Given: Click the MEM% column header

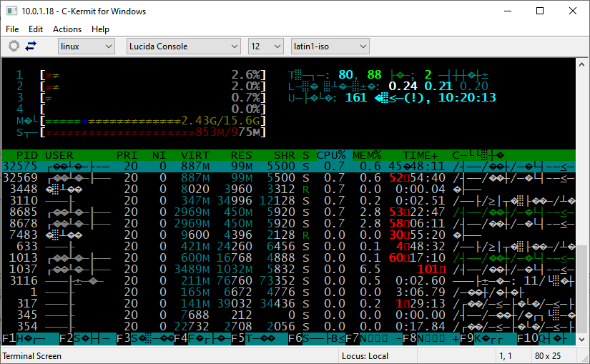Looking at the screenshot, I should pyautogui.click(x=367, y=155).
